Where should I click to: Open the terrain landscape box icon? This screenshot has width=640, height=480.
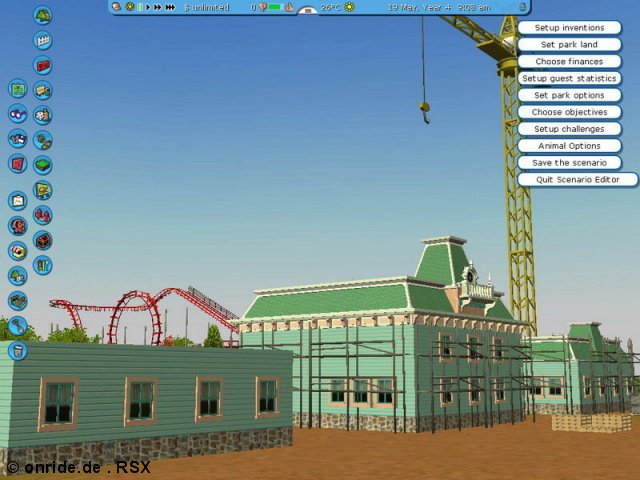point(18,301)
